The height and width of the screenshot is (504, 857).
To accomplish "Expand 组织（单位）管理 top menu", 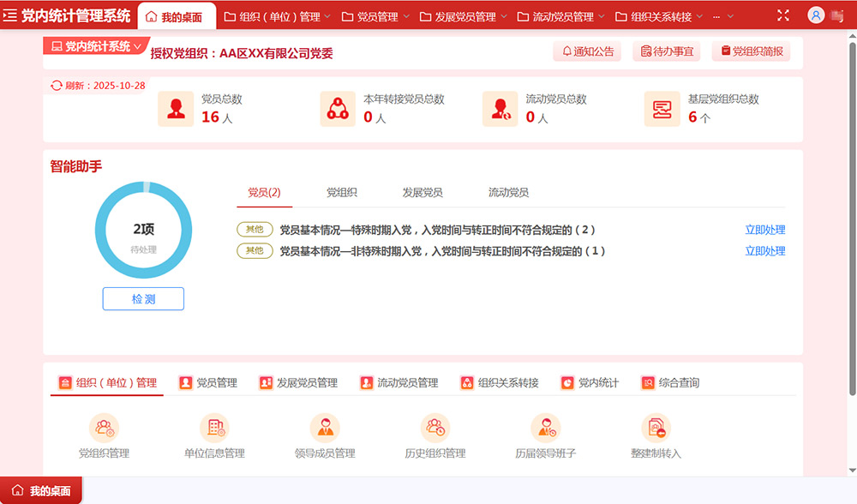I will [x=278, y=17].
